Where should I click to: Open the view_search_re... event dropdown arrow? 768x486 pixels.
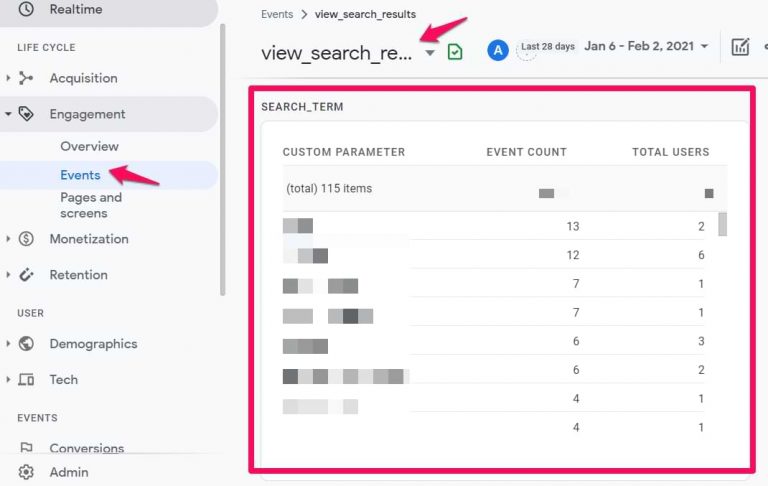(430, 53)
